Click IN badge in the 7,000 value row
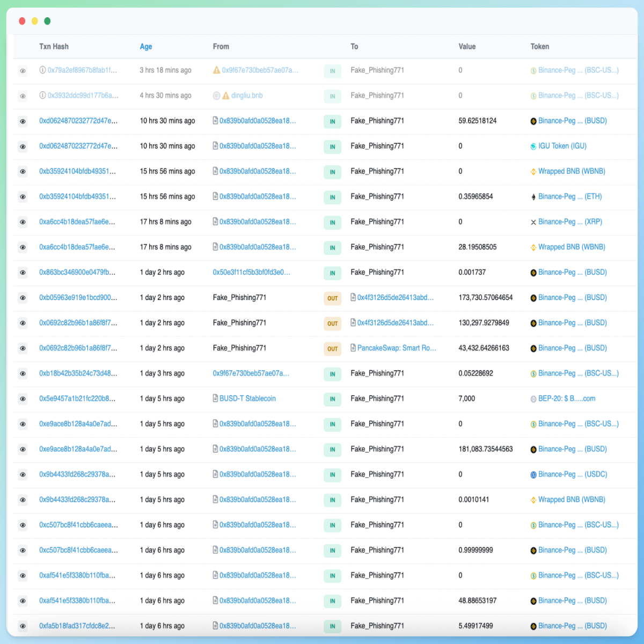Image resolution: width=644 pixels, height=644 pixels. tap(333, 399)
